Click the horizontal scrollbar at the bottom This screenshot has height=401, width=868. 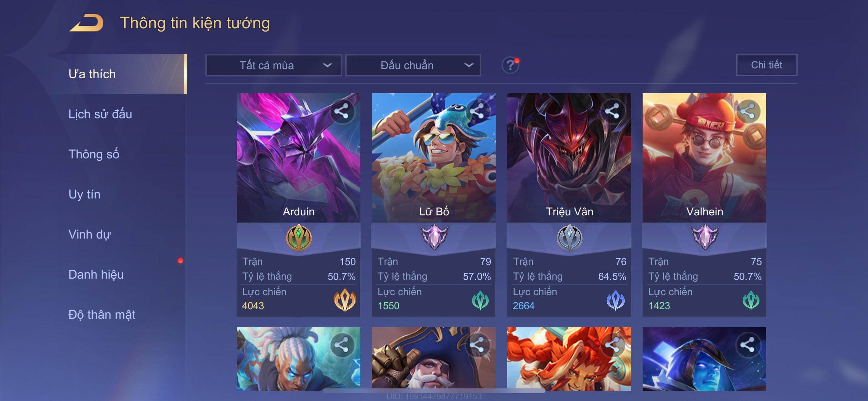(434, 391)
